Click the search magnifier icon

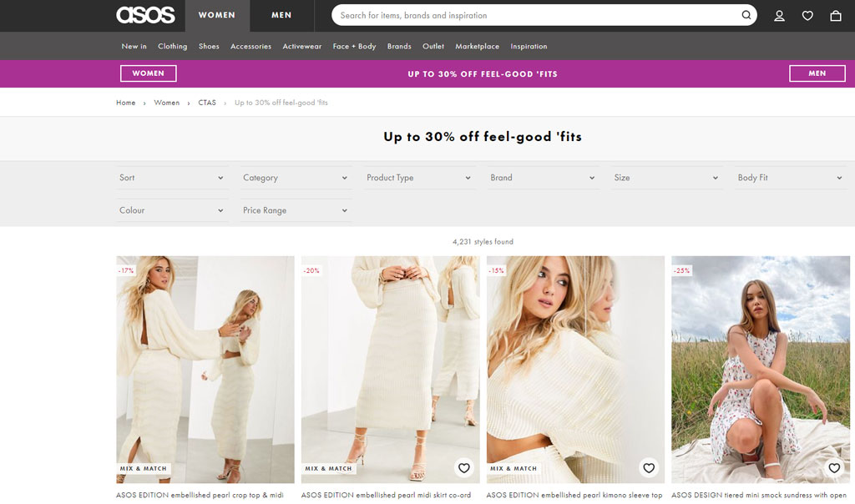(746, 15)
